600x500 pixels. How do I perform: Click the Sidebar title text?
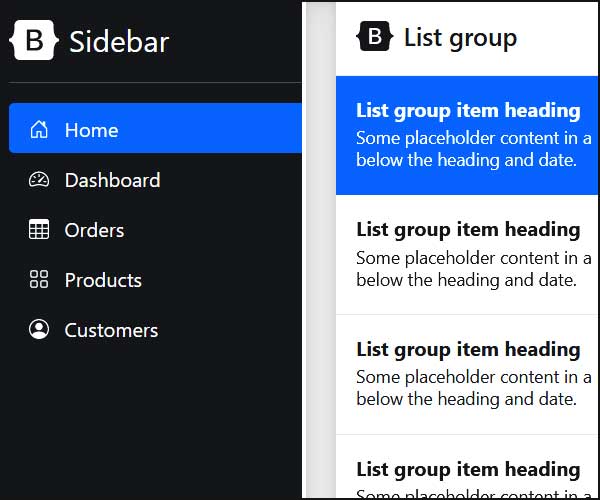pyautogui.click(x=119, y=41)
